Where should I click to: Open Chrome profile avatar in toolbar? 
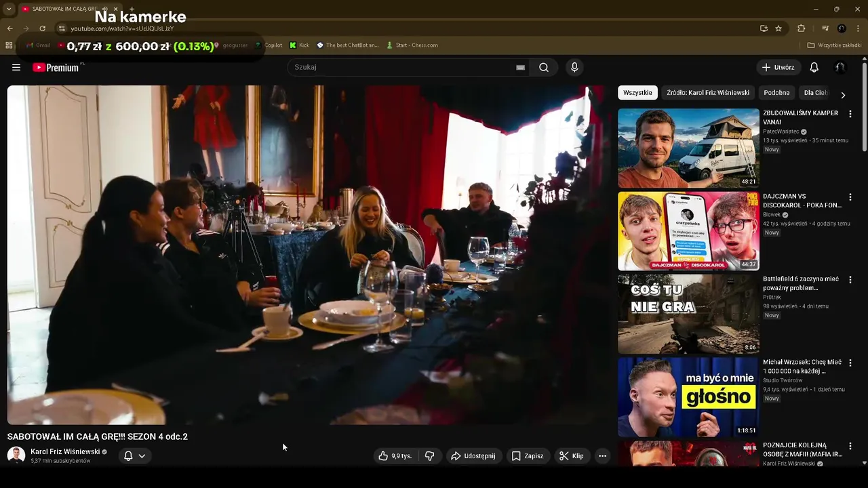pos(842,28)
